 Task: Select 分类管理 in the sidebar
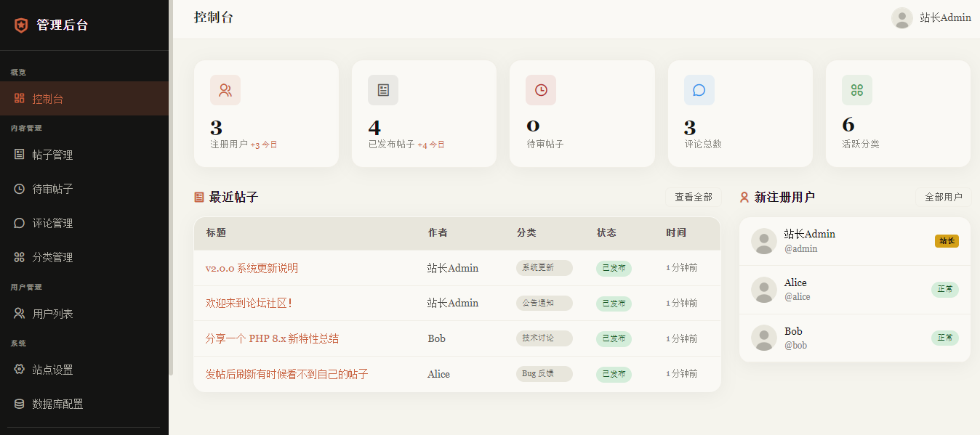84,256
